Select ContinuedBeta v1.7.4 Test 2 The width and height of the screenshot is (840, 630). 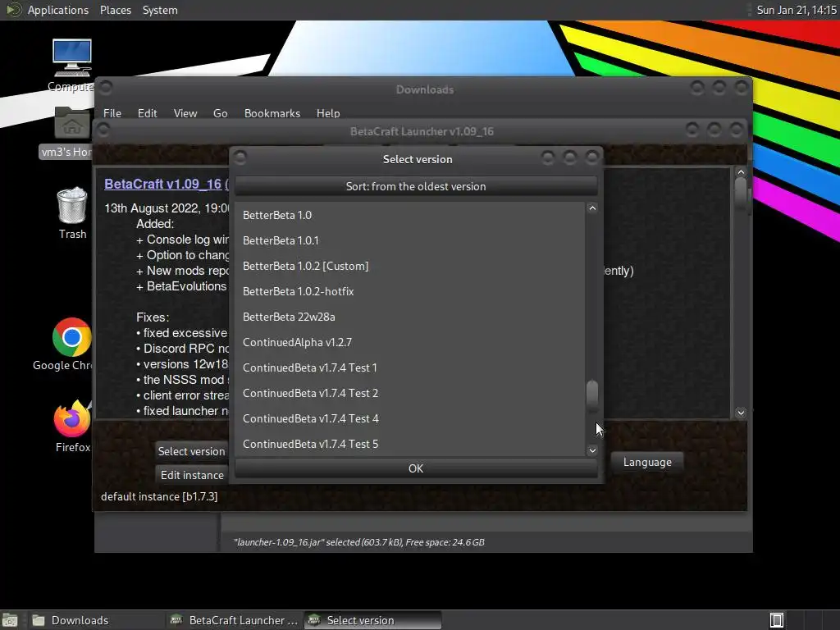(x=410, y=393)
